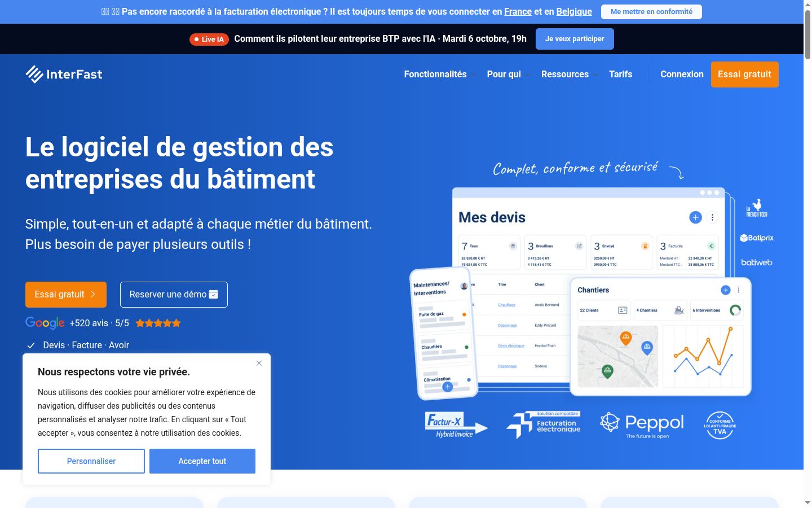Click the Essai gratuit button with arrow
The image size is (812, 508).
(x=66, y=295)
